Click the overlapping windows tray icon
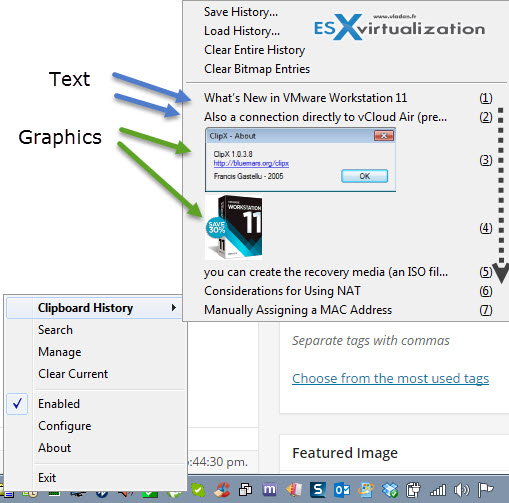Screen dimensions: 509x503 [x=245, y=490]
